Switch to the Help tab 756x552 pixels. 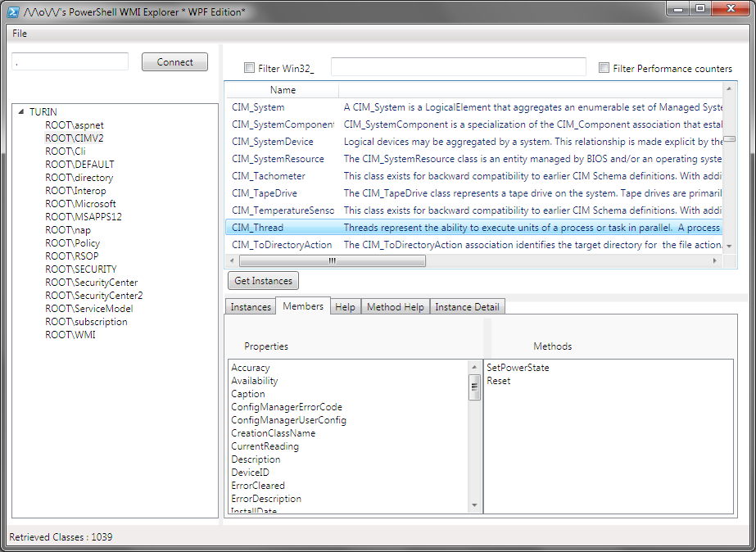pos(345,307)
